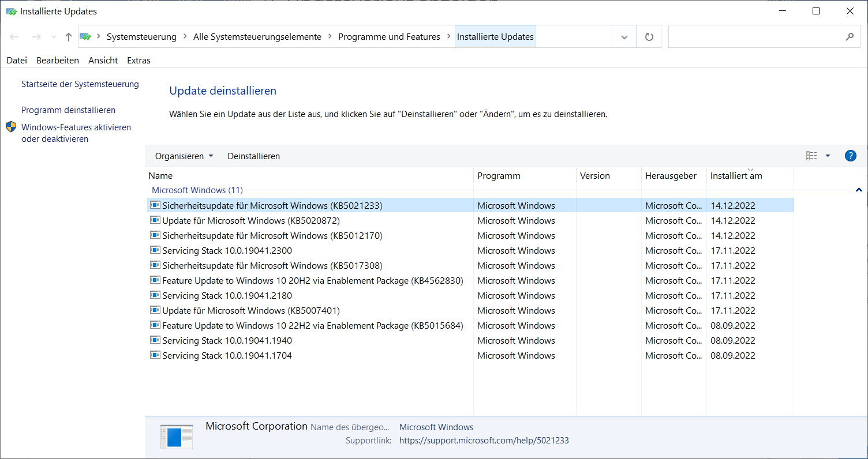Open the Programm deinstallieren link
The image size is (868, 459).
pos(68,110)
